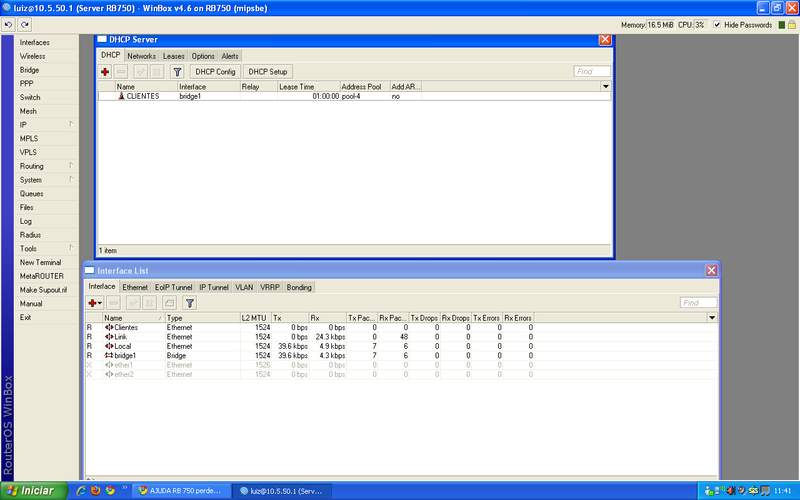Disable interface with X in Interface List
This screenshot has width=800, height=500.
[x=149, y=303]
